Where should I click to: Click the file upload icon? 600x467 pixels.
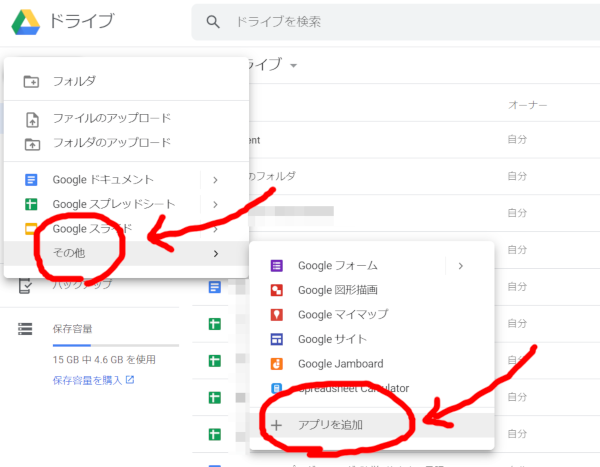click(x=32, y=119)
